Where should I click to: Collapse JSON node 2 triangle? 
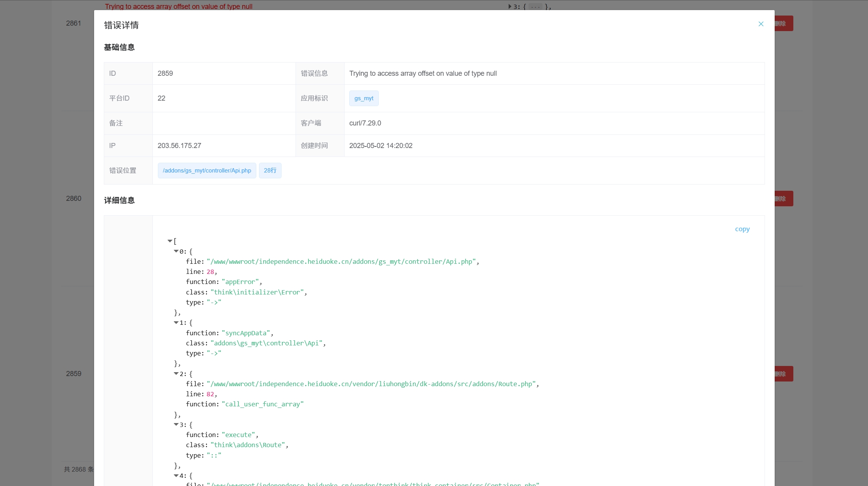176,374
